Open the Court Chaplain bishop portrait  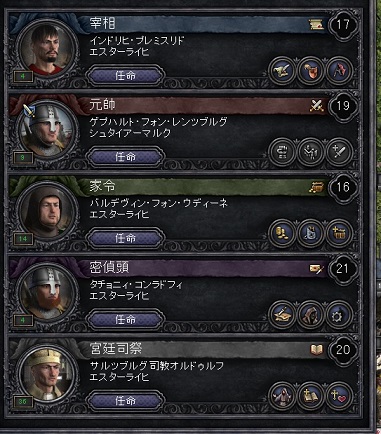point(46,374)
